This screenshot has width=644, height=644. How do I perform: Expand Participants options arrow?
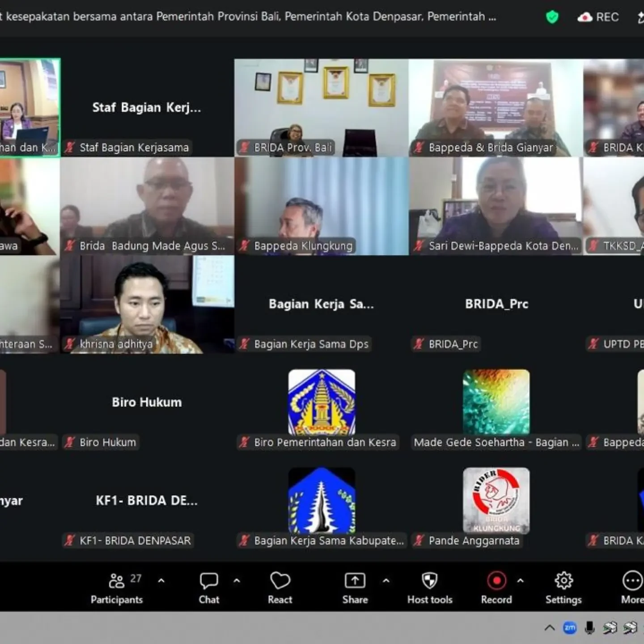(x=161, y=581)
